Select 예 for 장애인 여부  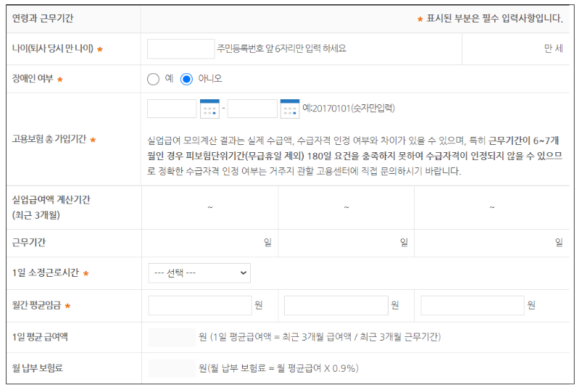click(154, 79)
